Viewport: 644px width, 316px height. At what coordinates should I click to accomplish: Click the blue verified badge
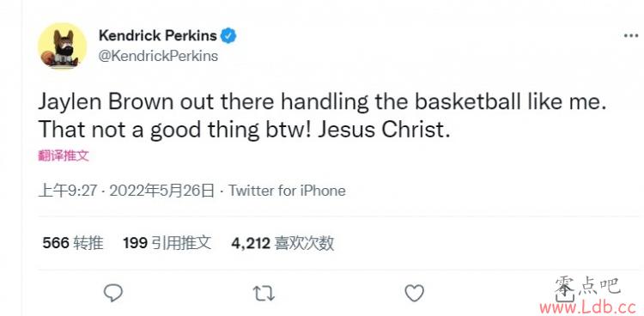pos(228,36)
